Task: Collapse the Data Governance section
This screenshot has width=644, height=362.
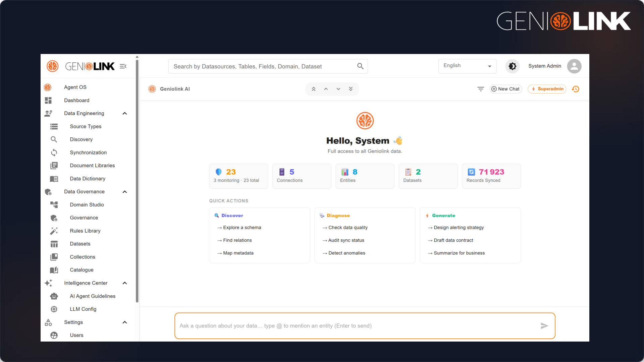Action: 125,192
